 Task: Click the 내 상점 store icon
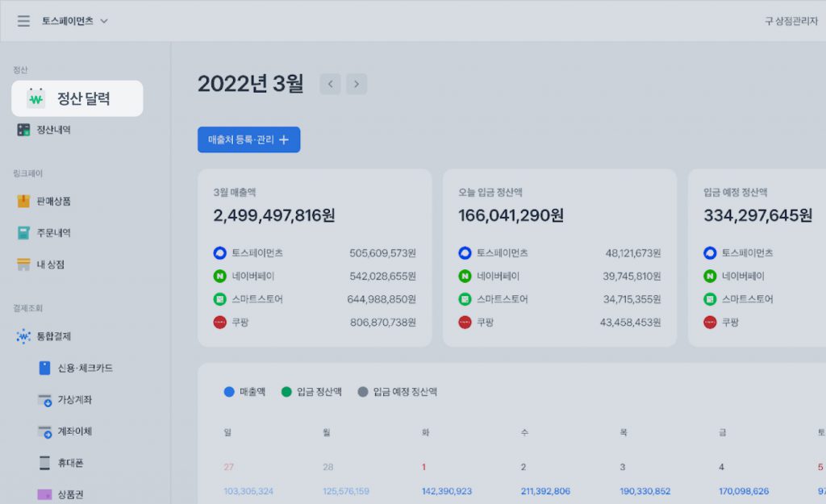(23, 264)
